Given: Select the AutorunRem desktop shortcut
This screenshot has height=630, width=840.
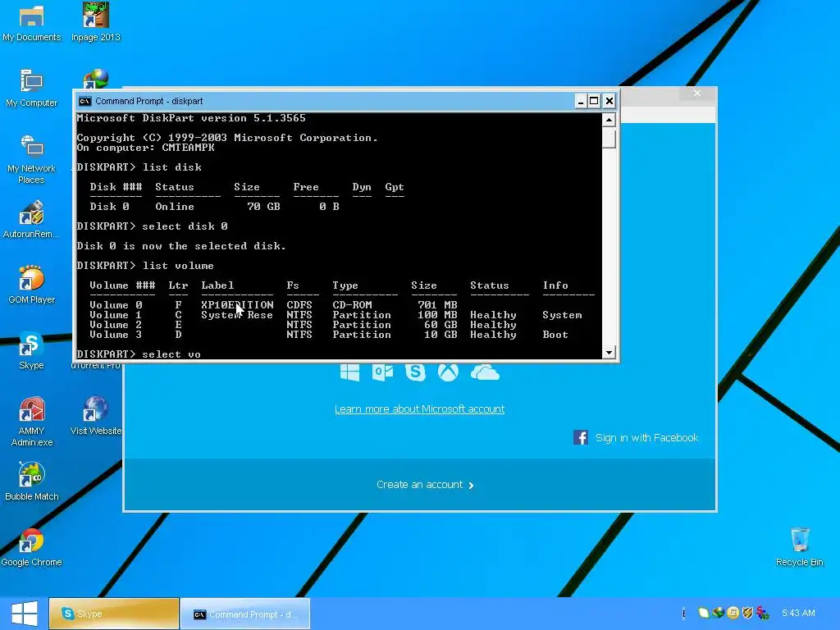Looking at the screenshot, I should [x=31, y=219].
